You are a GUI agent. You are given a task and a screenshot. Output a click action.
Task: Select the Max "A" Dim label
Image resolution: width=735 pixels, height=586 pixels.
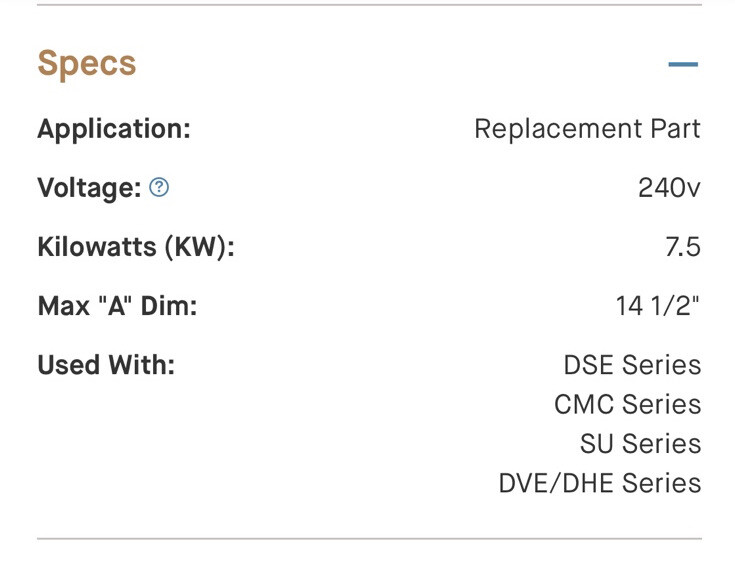[x=117, y=306]
